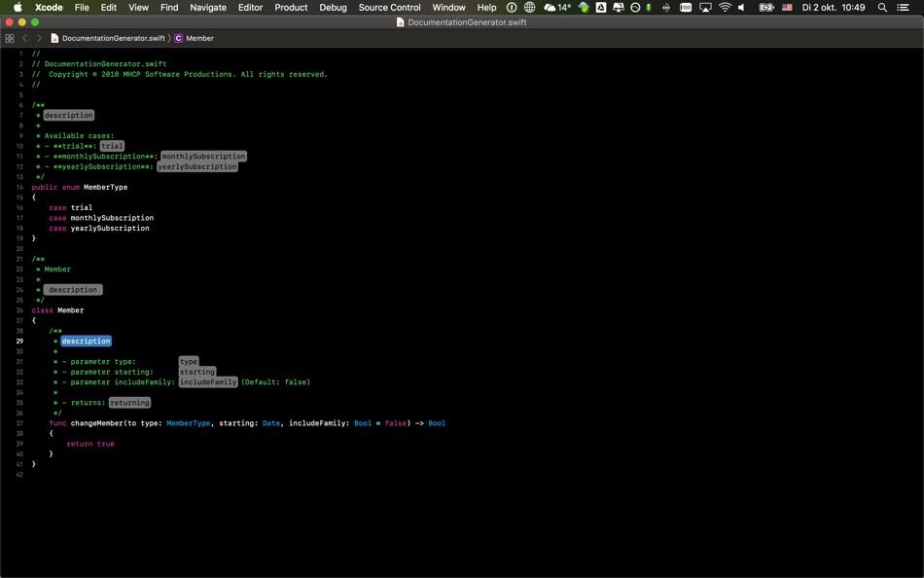
Task: Select the monthlySubscription placeholder token
Action: 203,157
